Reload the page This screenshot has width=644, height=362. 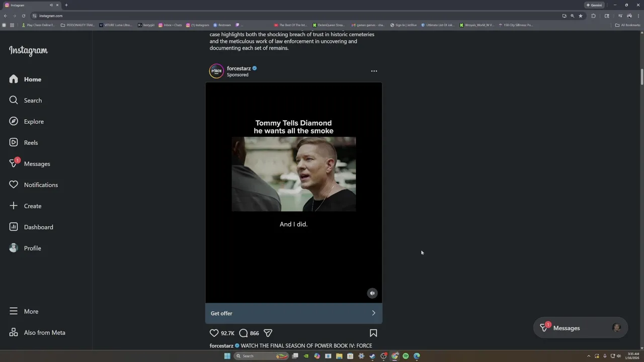(23, 16)
